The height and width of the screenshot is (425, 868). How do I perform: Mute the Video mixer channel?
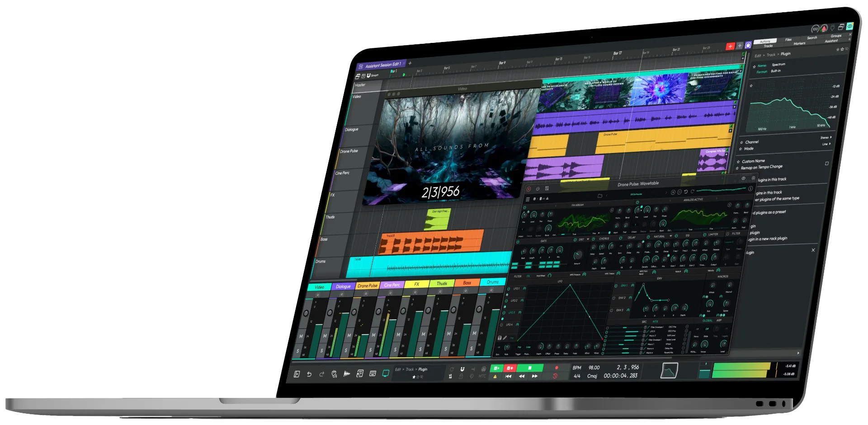click(x=301, y=336)
